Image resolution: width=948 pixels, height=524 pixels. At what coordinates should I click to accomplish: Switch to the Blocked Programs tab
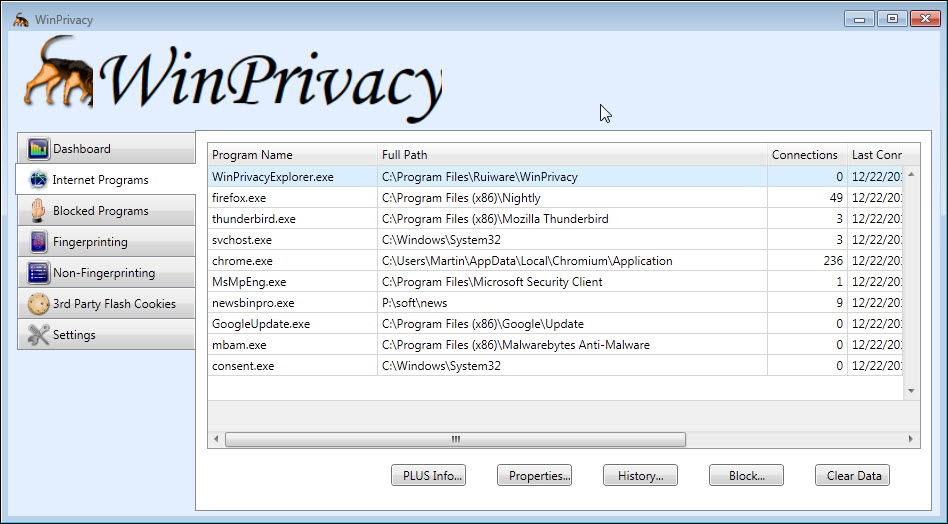tap(106, 210)
